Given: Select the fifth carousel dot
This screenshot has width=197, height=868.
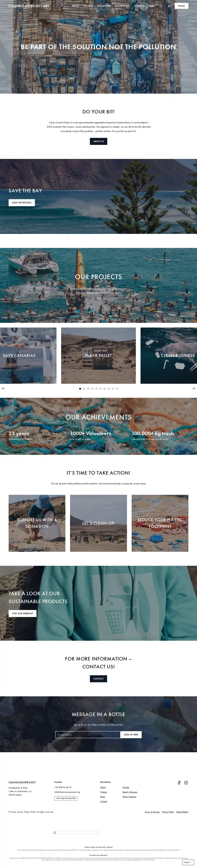Looking at the screenshot, I should 96,389.
